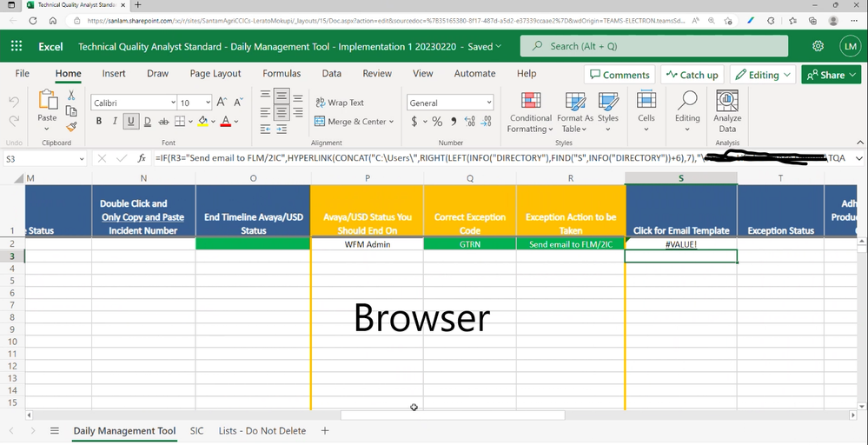
Task: Increase font size with the larger A icon
Action: coord(222,103)
